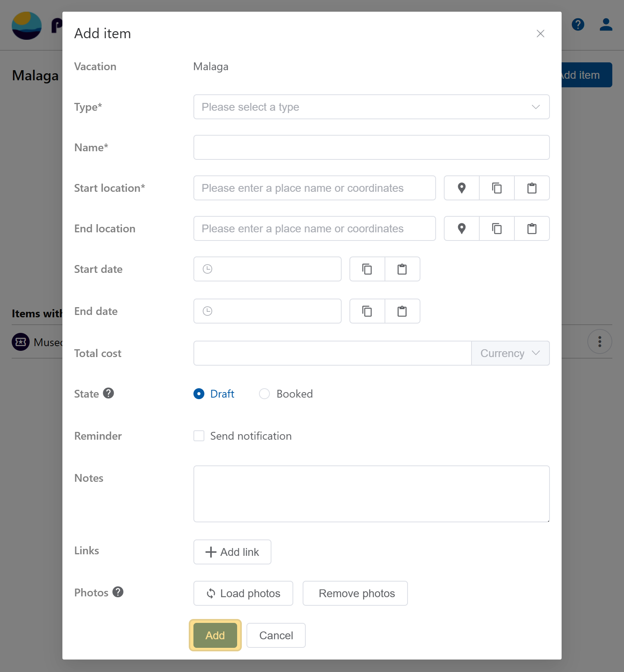Open the Start date picker field

pyautogui.click(x=267, y=269)
